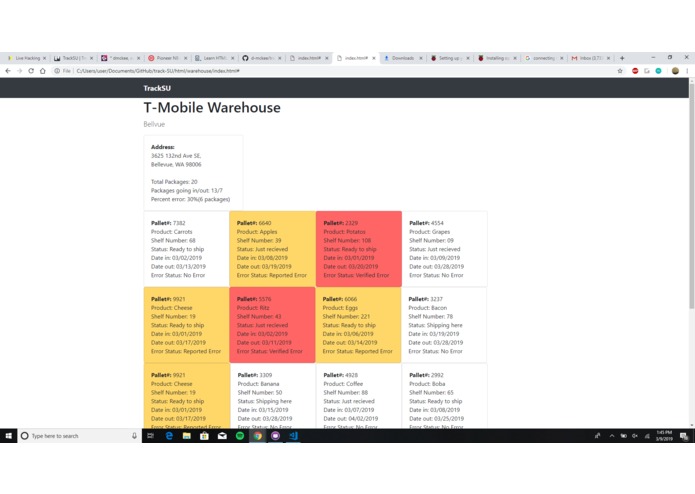
Task: Open the browser home page icon
Action: (43, 71)
